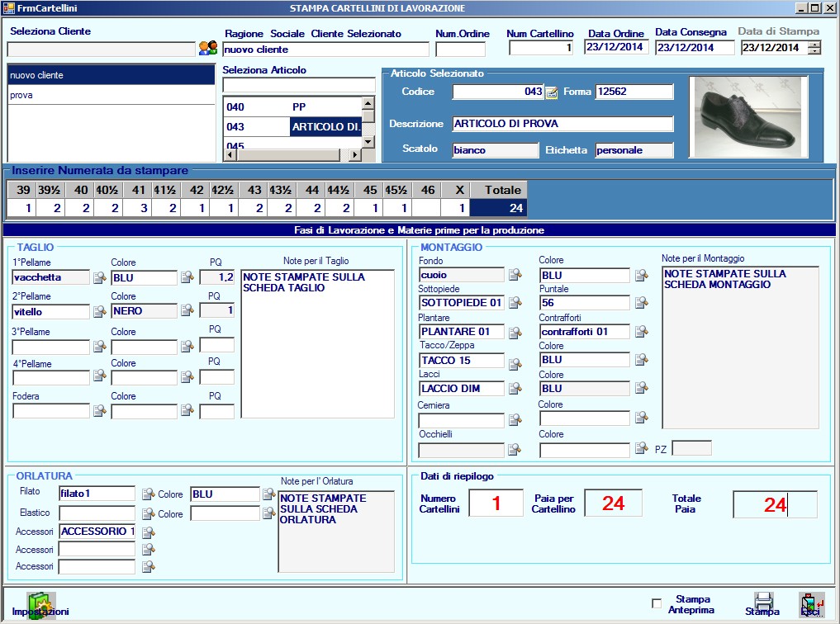Click first PQ field showing 1,2

pos(217,277)
